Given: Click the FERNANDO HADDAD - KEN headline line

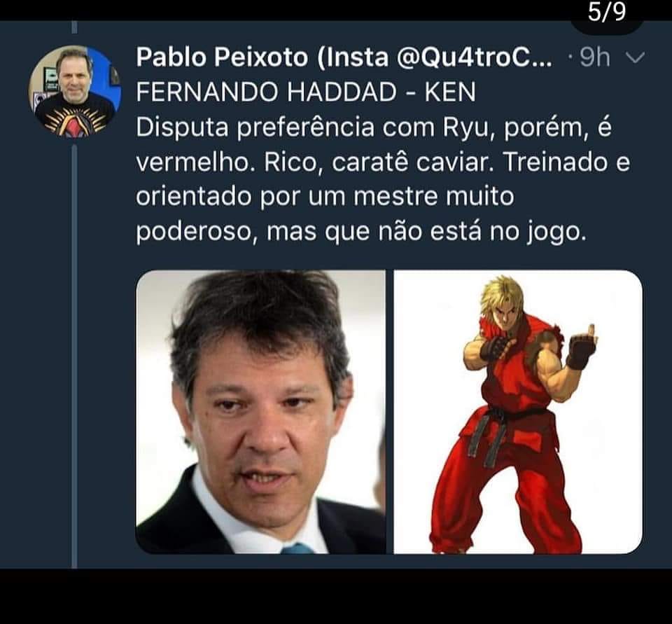Looking at the screenshot, I should click(306, 92).
